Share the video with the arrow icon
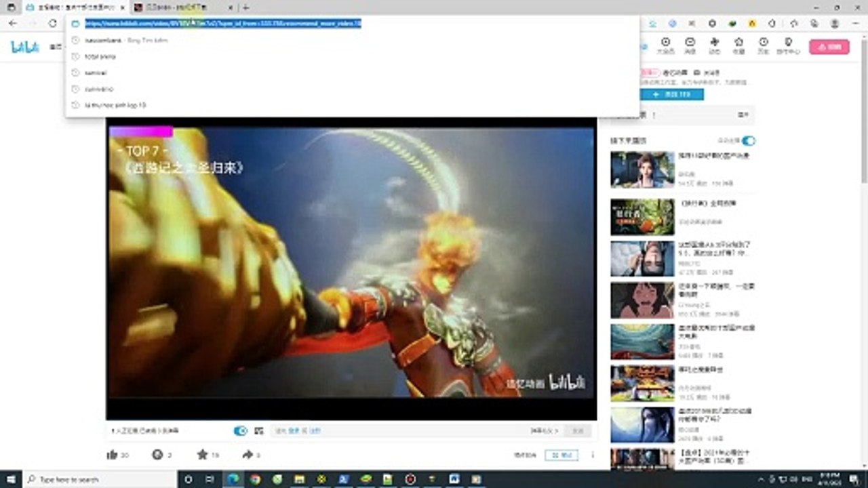This screenshot has height=488, width=868. click(x=247, y=455)
